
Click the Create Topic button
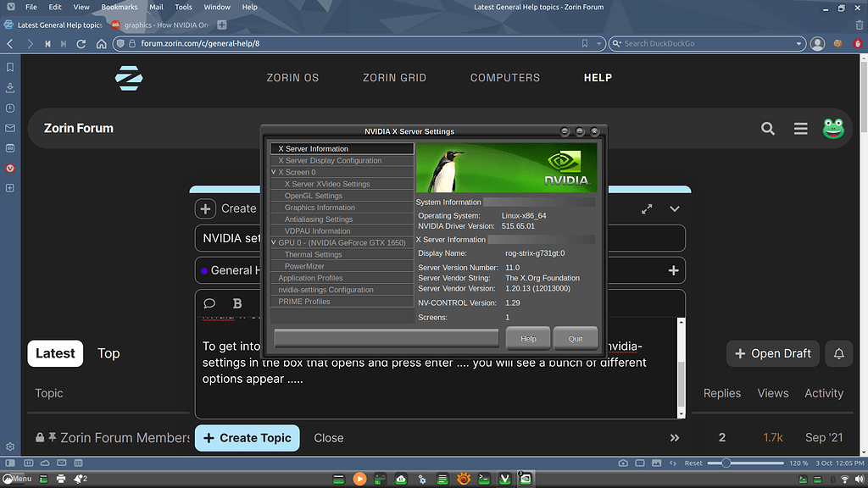(247, 438)
